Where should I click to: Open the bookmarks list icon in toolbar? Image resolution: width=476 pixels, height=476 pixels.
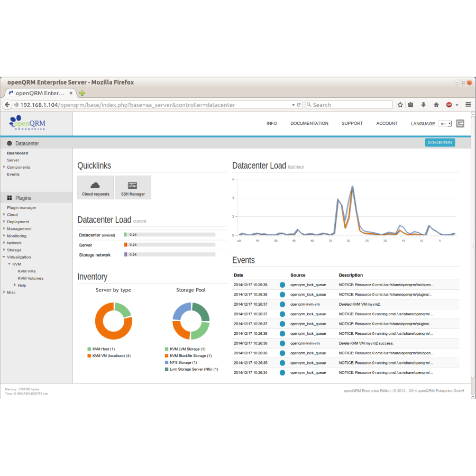point(411,105)
